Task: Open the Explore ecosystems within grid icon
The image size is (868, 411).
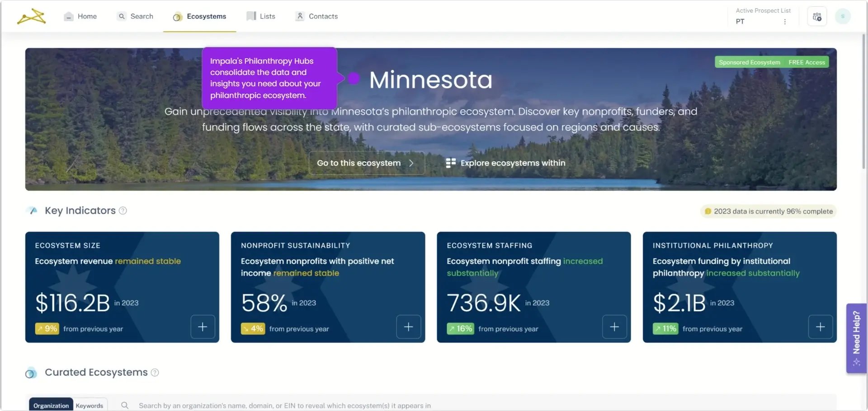Action: pos(451,163)
